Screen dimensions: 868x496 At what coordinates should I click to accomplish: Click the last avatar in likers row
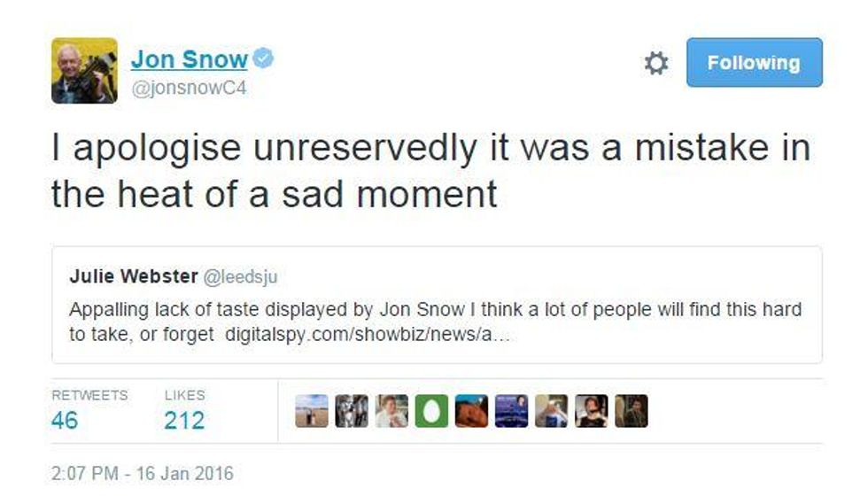(631, 411)
